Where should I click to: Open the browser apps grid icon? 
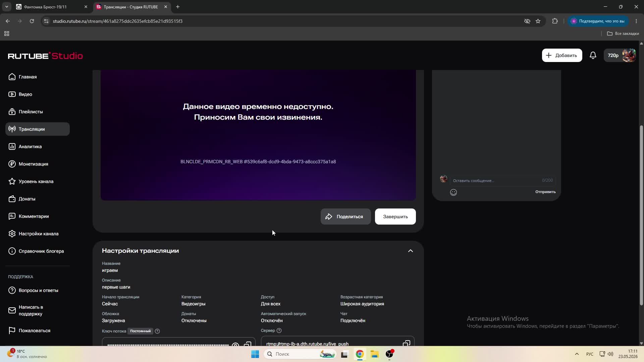(7, 34)
